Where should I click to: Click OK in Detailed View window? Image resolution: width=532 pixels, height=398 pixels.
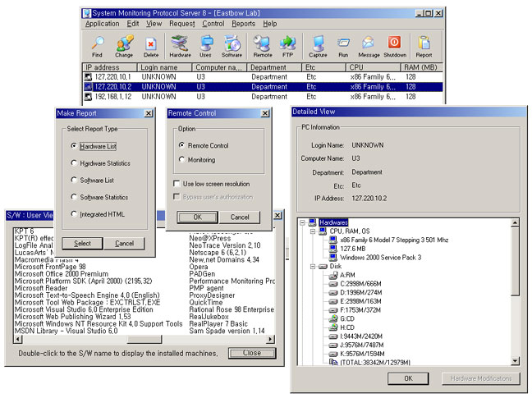(x=408, y=378)
